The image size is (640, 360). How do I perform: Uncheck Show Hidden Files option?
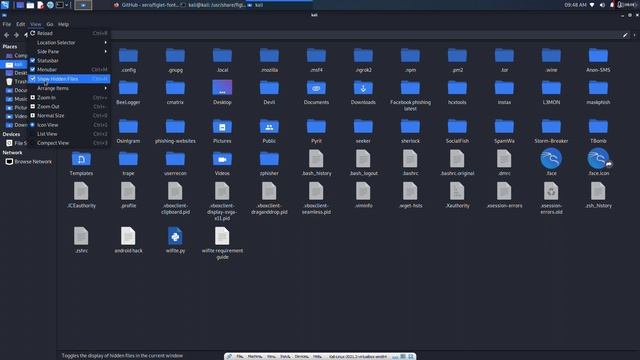(69, 79)
